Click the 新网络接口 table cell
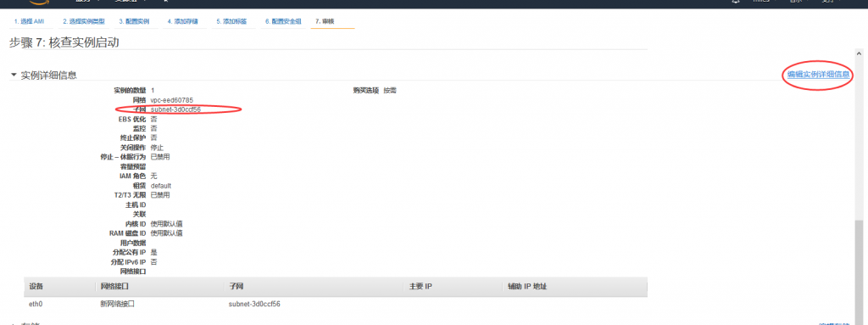This screenshot has height=325, width=868. tap(117, 305)
